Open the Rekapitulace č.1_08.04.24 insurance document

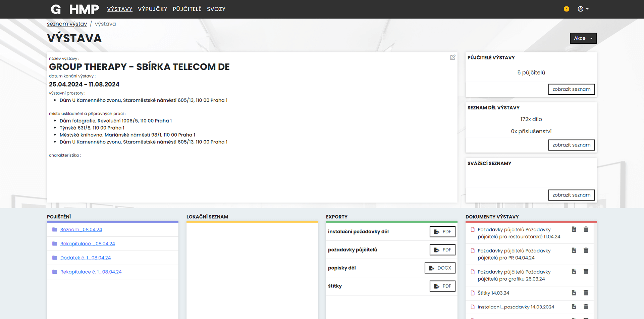click(x=91, y=272)
